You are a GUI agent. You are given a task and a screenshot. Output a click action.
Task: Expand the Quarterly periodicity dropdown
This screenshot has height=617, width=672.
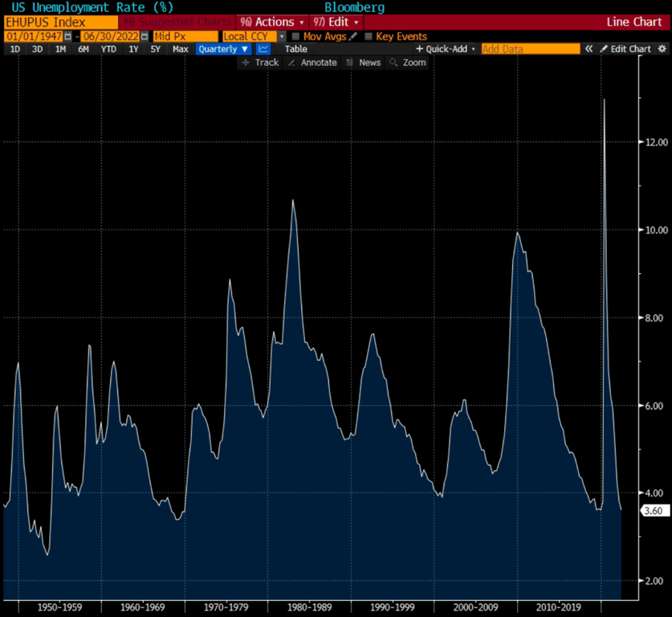coord(223,49)
